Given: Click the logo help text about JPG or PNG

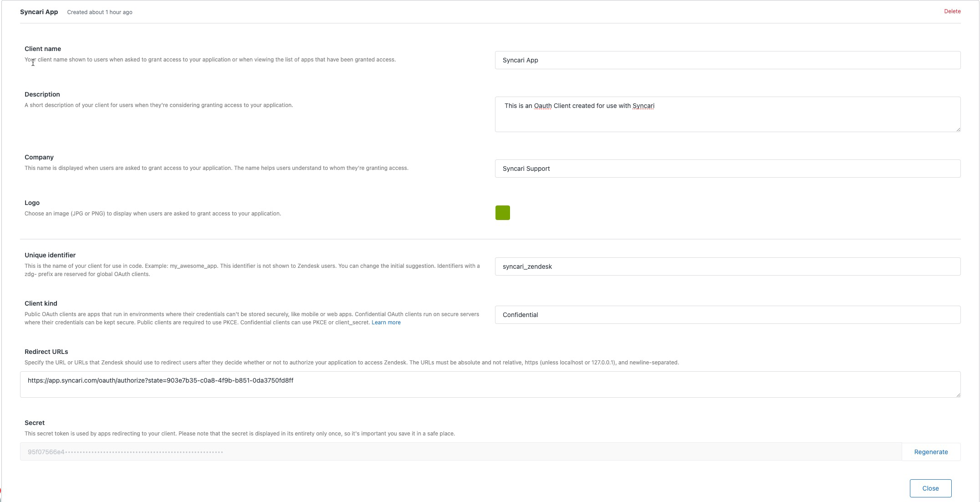Looking at the screenshot, I should pyautogui.click(x=153, y=214).
